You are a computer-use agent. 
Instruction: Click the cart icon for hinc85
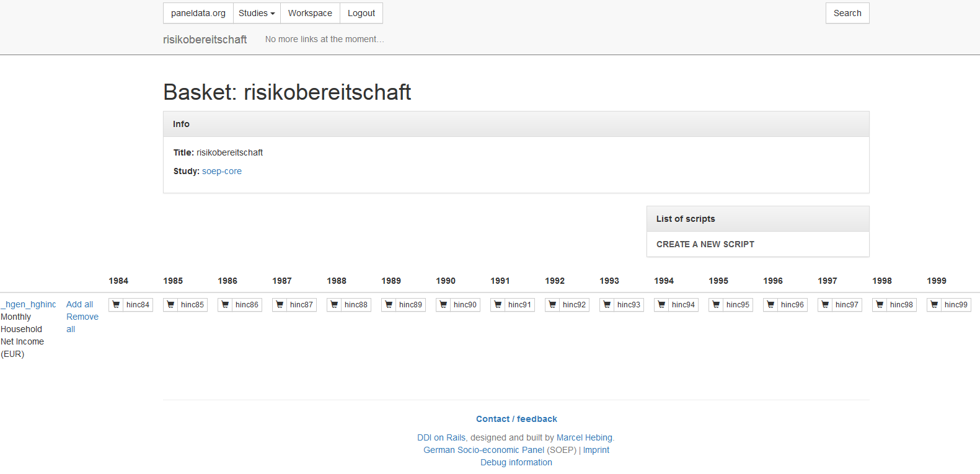point(170,305)
